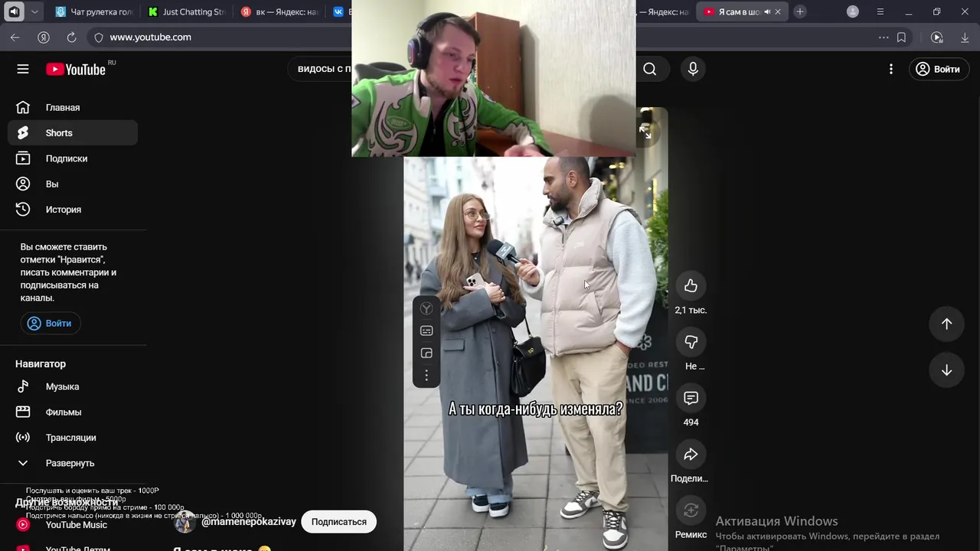Click sidebar Войти sign-in button
The image size is (980, 551).
(51, 323)
